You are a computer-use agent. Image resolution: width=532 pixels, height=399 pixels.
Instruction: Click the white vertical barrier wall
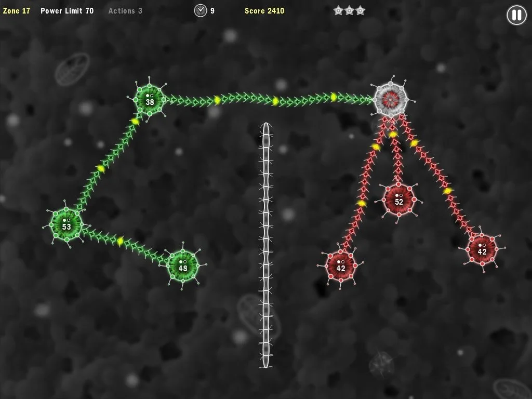266,244
